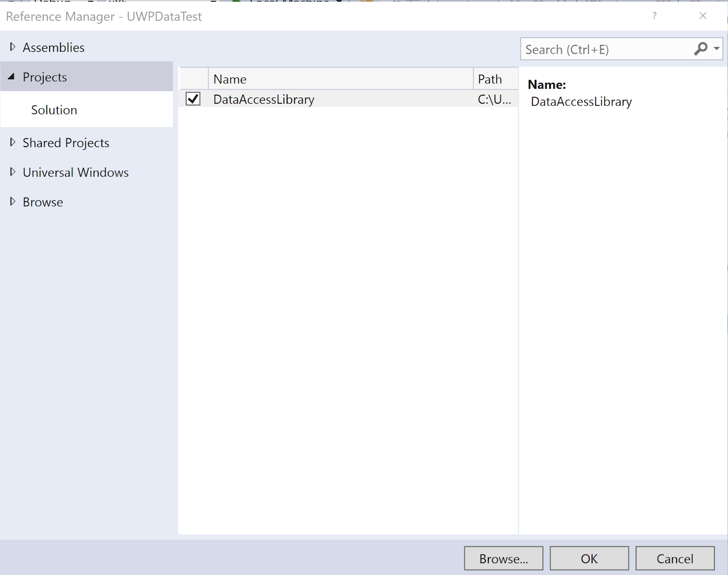This screenshot has height=575, width=728.
Task: Sort references by the Path column
Action: pos(490,78)
